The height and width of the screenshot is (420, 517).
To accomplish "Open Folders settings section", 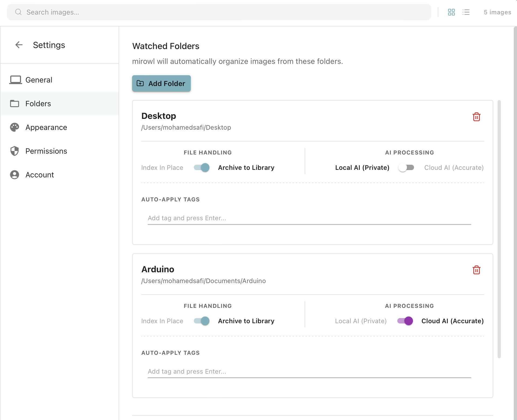I will click(60, 104).
